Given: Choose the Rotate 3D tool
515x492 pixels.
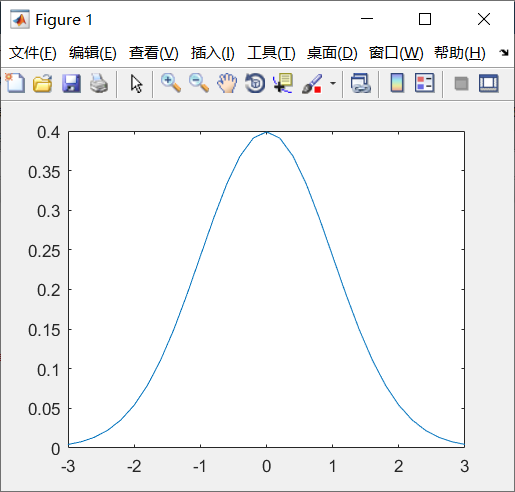Looking at the screenshot, I should click(x=255, y=83).
